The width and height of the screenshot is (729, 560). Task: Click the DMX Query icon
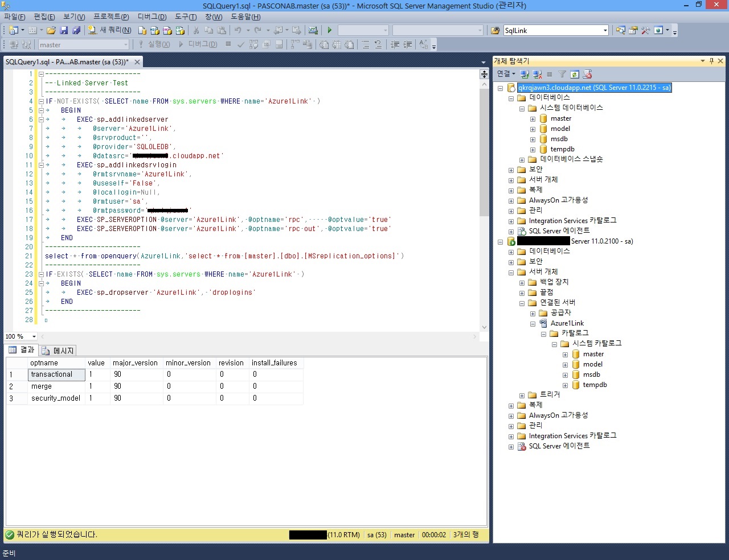coord(167,30)
